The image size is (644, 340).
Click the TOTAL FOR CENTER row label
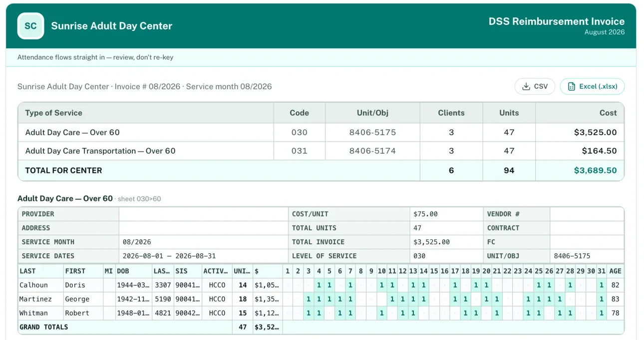pyautogui.click(x=63, y=170)
